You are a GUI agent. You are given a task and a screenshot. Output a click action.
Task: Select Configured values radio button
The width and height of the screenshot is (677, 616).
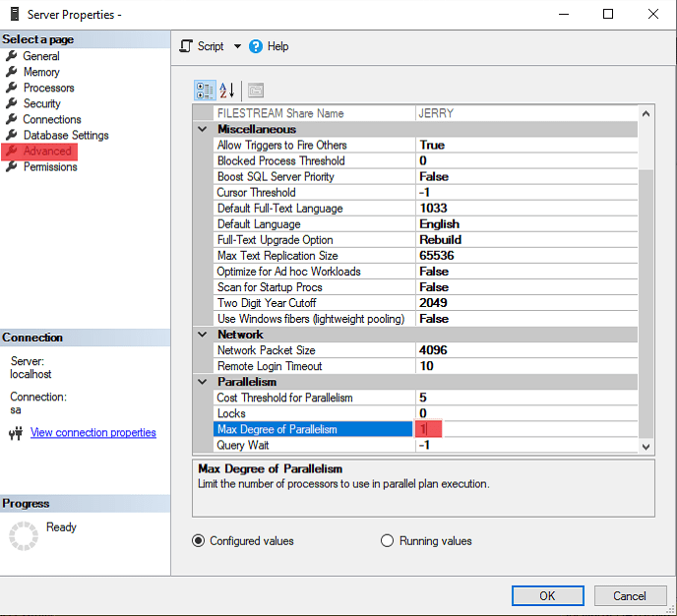click(198, 540)
